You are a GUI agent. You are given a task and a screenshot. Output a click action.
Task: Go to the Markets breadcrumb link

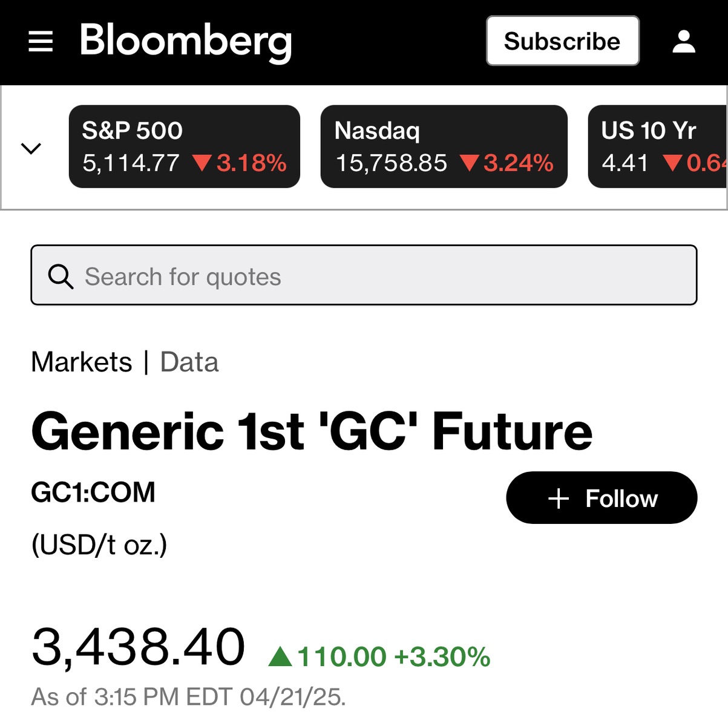click(x=82, y=362)
